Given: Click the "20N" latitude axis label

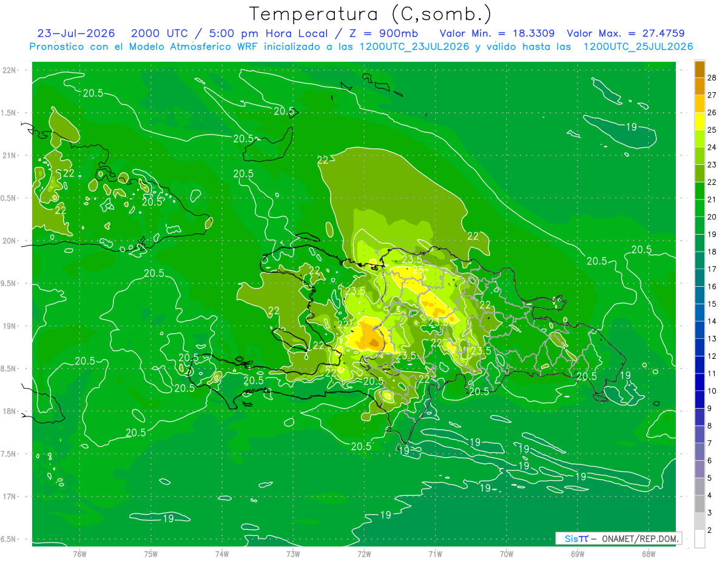Looking at the screenshot, I should (x=10, y=241).
